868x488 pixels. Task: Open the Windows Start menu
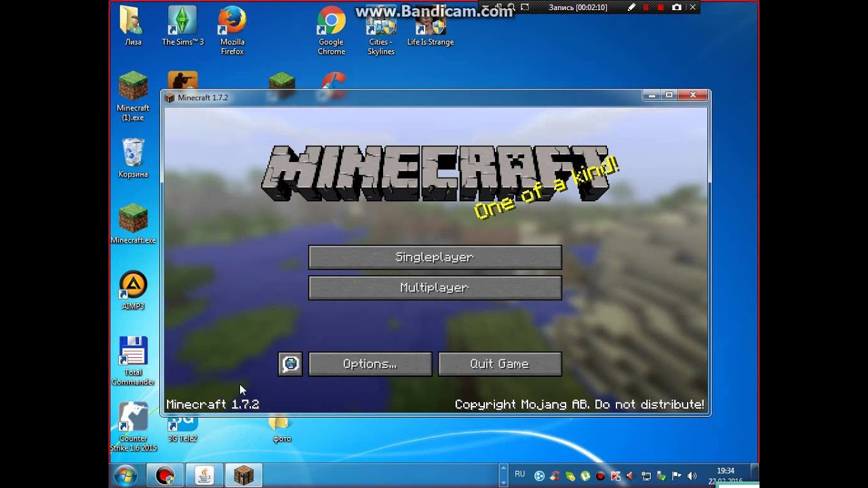(125, 475)
